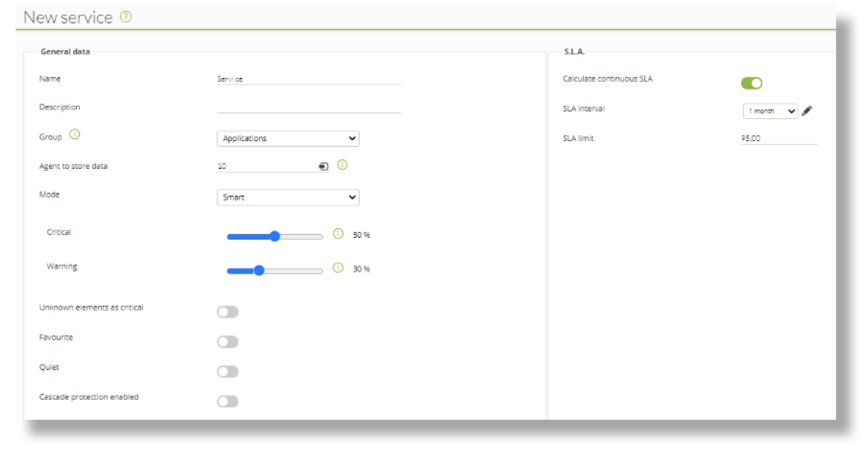The image size is (868, 458).
Task: Disable Calculate continuous SLA toggle
Action: coord(752,83)
